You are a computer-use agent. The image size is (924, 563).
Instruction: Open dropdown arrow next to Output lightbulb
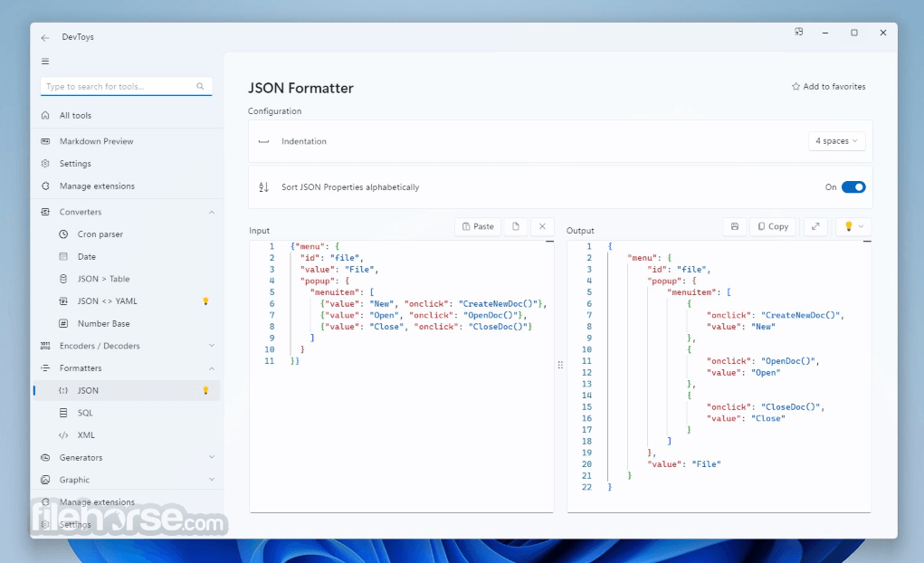pos(862,226)
